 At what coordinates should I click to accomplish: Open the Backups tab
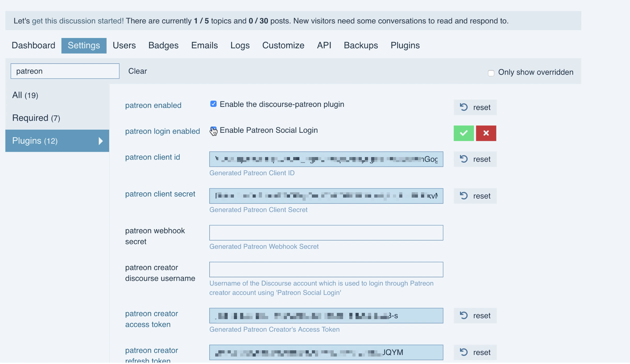click(x=361, y=45)
